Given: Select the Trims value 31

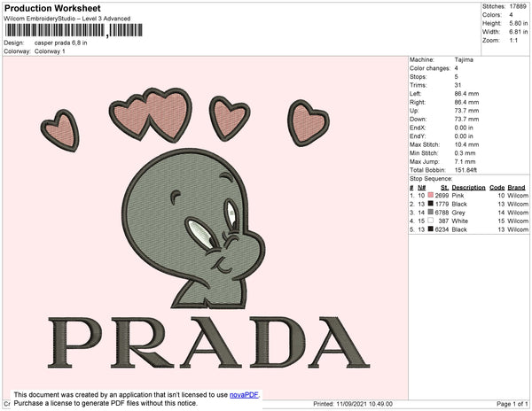Looking at the screenshot, I should pyautogui.click(x=458, y=85).
